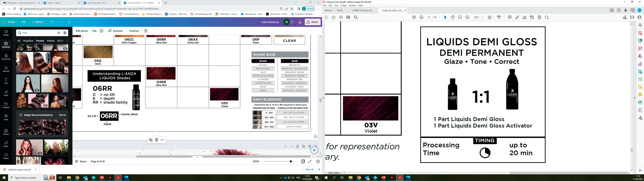644x181 pixels.
Task: Switch to the L'ANZA Product Kn... Acrobat tab
Action: [362, 10]
